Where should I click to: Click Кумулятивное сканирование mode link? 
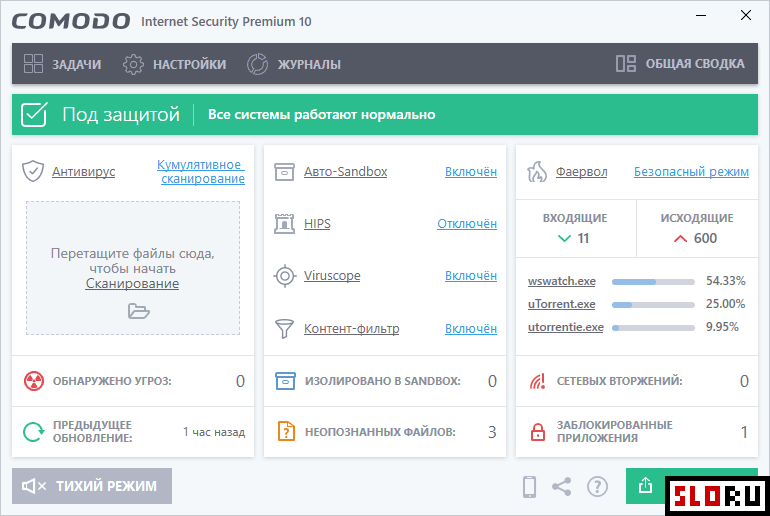(x=201, y=171)
